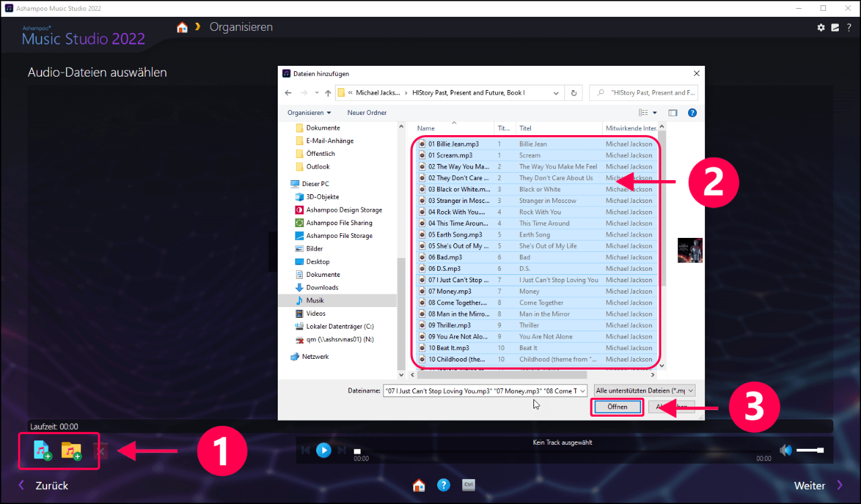
Task: Click the add audio files icon
Action: (42, 450)
